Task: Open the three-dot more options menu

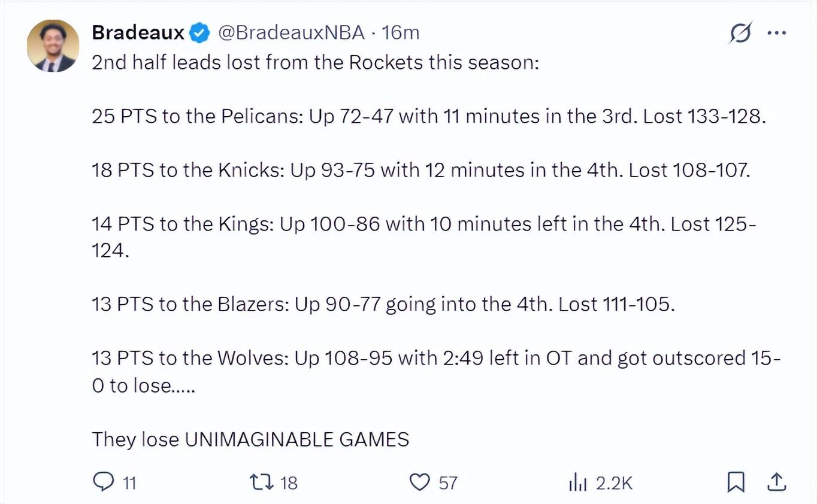Action: tap(776, 33)
